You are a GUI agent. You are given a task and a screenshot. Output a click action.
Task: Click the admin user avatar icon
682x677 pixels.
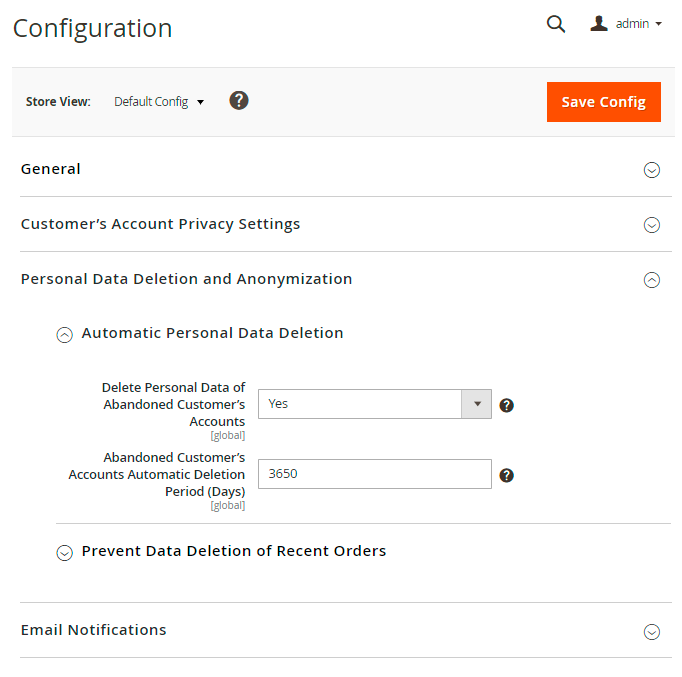tap(599, 23)
